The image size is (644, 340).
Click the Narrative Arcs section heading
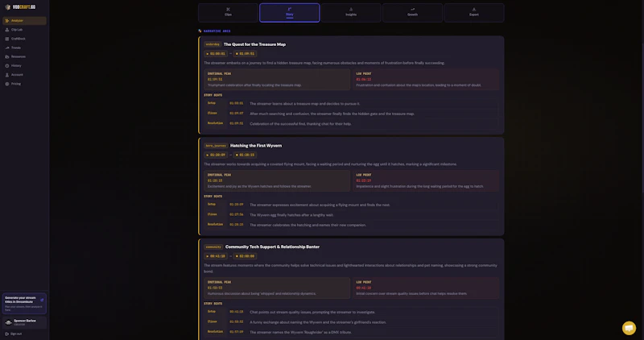pyautogui.click(x=217, y=31)
